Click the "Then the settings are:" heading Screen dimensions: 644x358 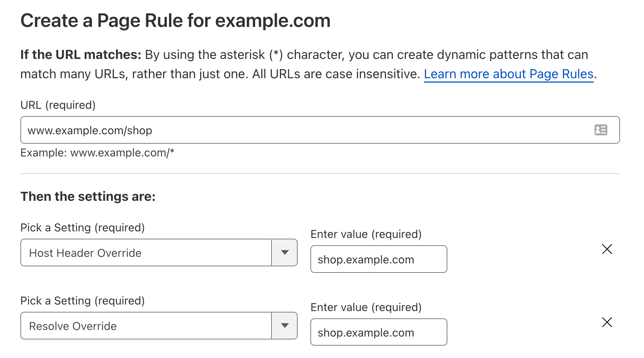(x=88, y=196)
